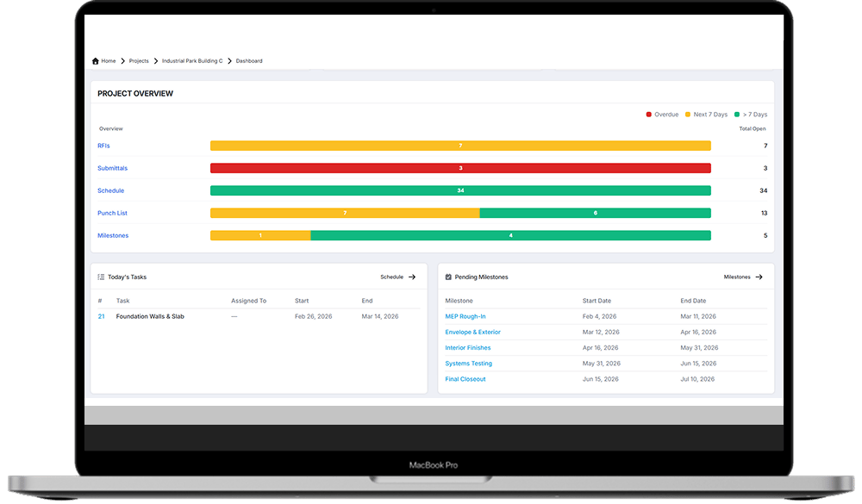Open the Submittals overview link
This screenshot has width=862, height=504.
(x=112, y=168)
